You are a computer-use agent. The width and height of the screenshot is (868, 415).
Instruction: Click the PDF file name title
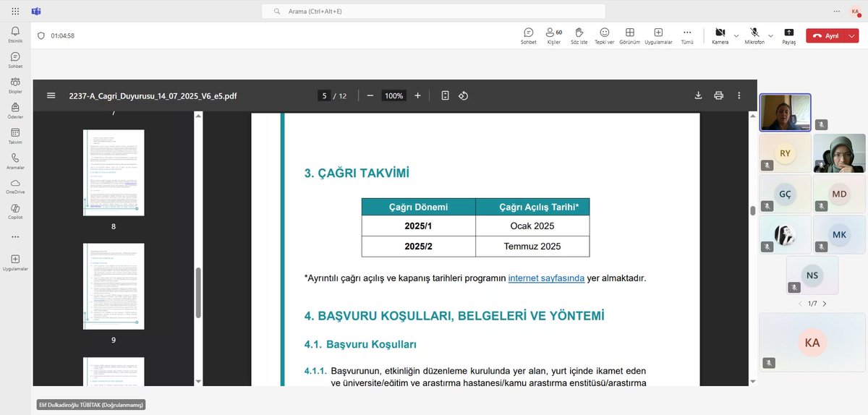153,95
